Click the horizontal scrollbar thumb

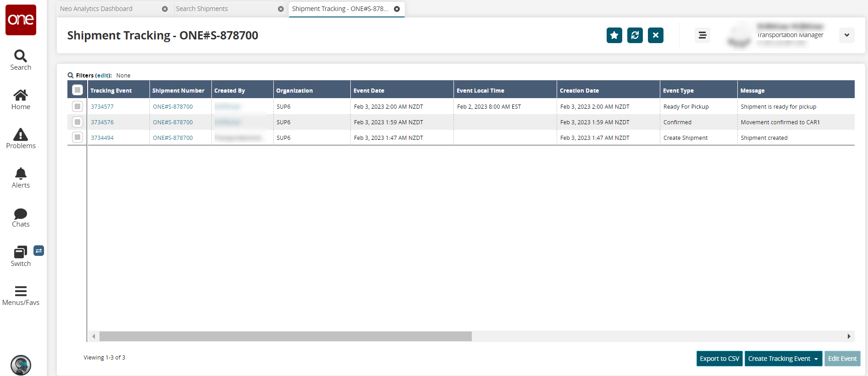click(286, 336)
